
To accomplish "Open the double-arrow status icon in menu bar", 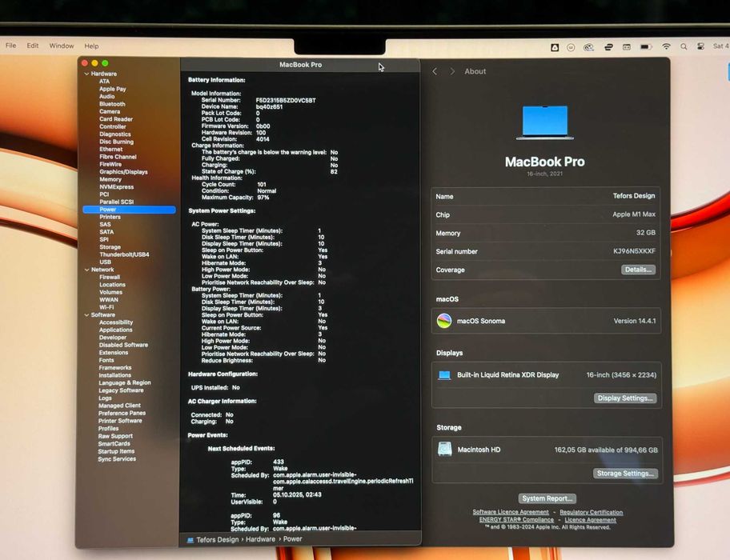I will (608, 47).
